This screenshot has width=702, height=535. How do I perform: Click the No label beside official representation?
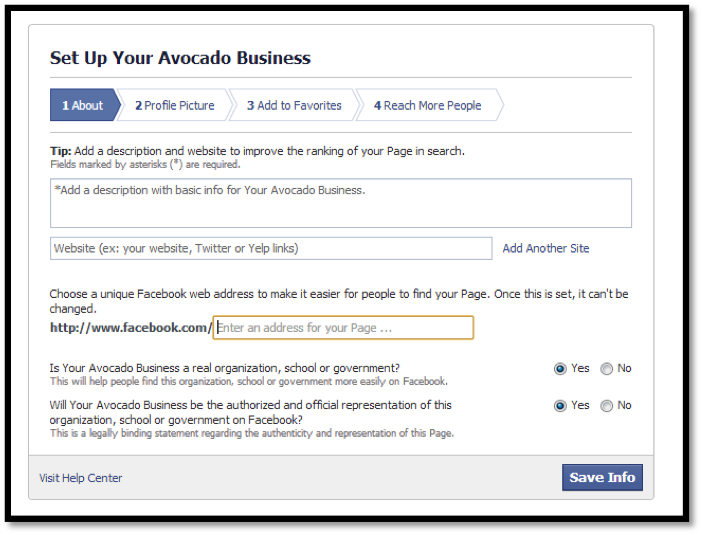pos(624,406)
